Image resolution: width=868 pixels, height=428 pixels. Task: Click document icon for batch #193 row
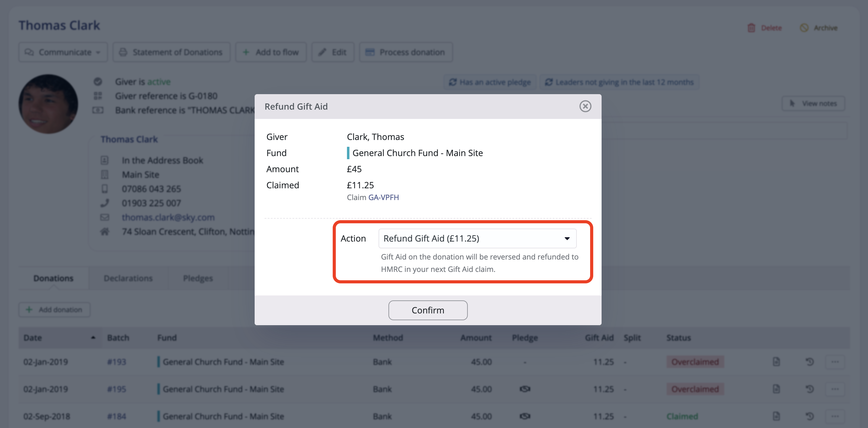tap(776, 362)
